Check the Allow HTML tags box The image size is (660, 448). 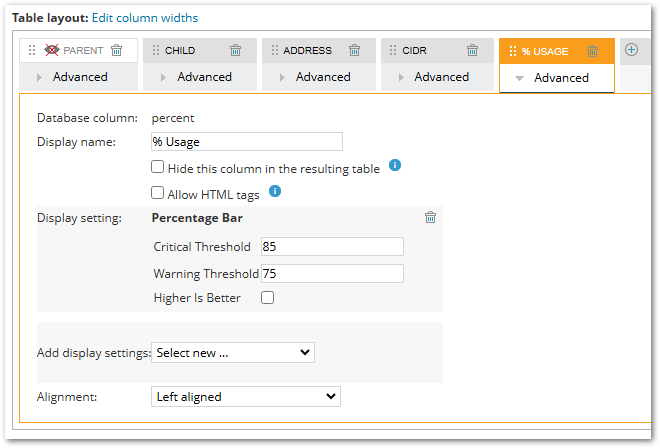pyautogui.click(x=158, y=193)
